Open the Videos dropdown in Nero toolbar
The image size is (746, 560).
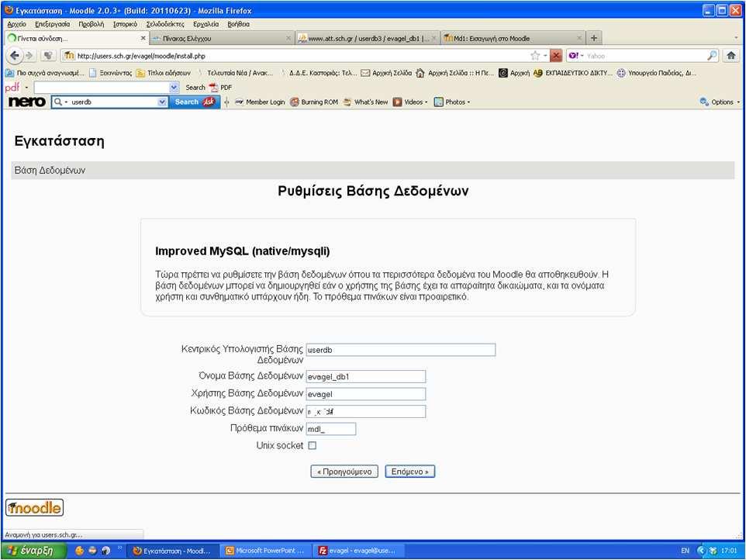[x=410, y=102]
